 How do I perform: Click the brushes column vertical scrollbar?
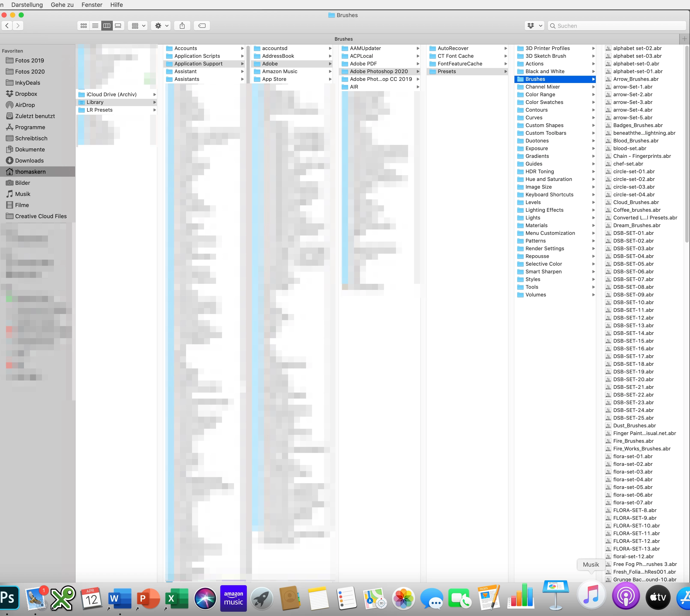(x=687, y=144)
